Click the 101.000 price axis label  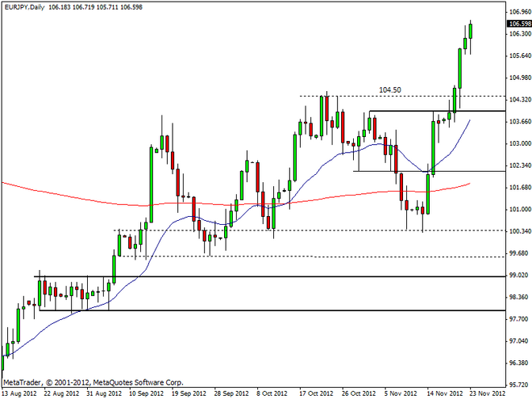518,209
